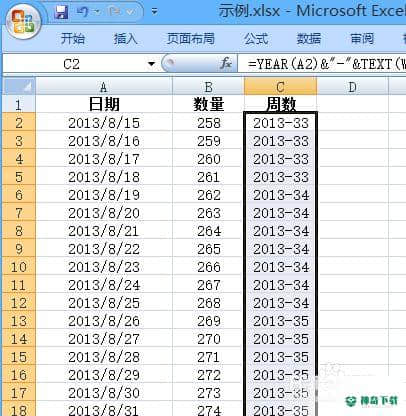
Task: Click into the formula bar text
Action: [326, 64]
